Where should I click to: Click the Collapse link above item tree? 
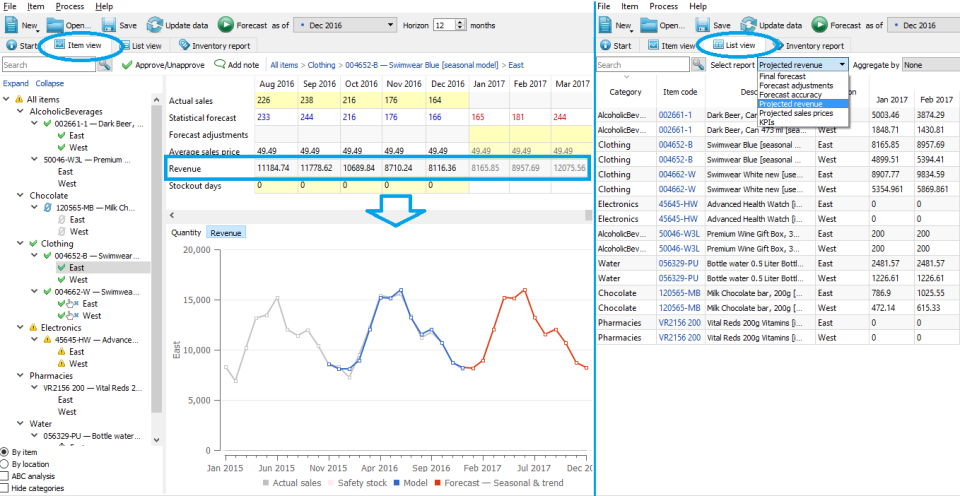50,83
